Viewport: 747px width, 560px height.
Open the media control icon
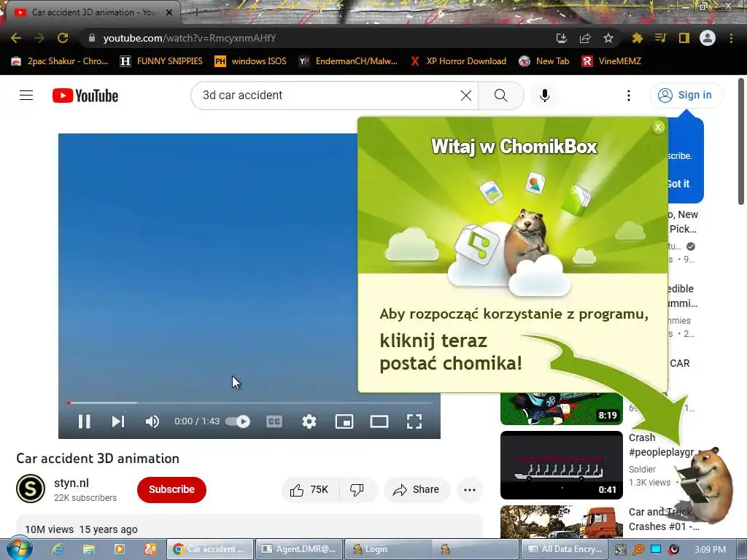(x=660, y=38)
